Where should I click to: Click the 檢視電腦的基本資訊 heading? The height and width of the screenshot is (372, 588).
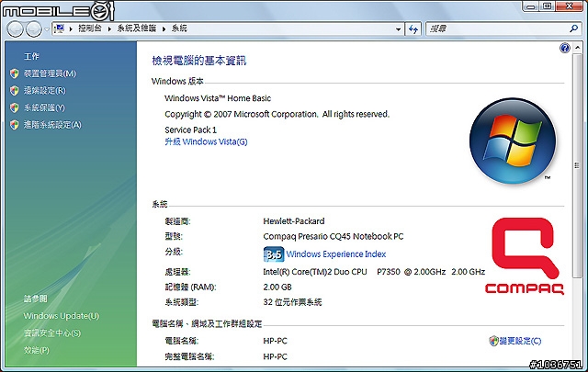pyautogui.click(x=198, y=61)
